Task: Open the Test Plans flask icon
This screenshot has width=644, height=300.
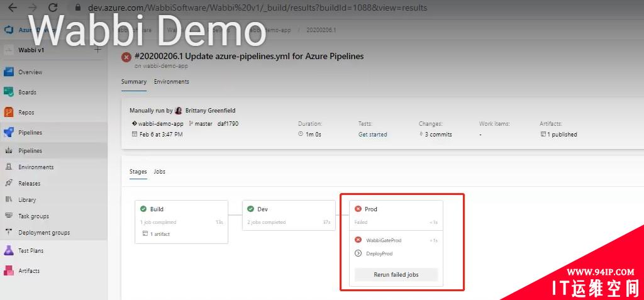Action: [9, 250]
